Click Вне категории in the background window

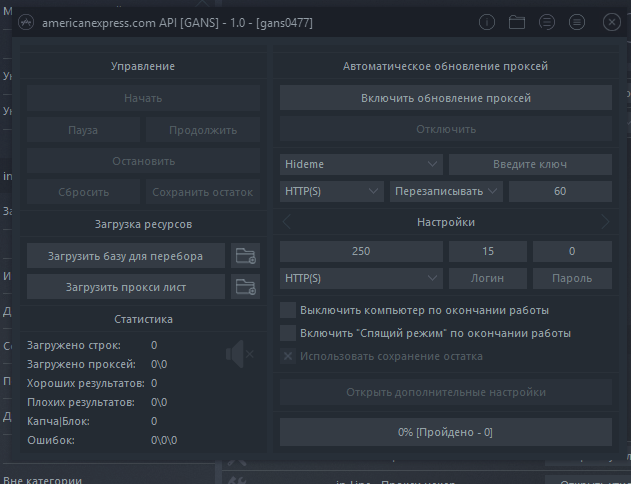click(x=42, y=480)
